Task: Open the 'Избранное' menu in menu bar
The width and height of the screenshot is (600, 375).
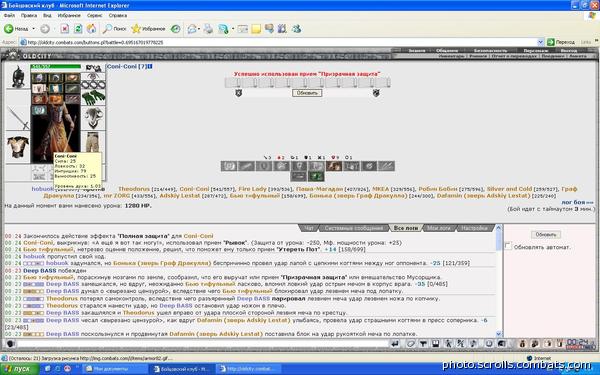Action: coord(69,15)
